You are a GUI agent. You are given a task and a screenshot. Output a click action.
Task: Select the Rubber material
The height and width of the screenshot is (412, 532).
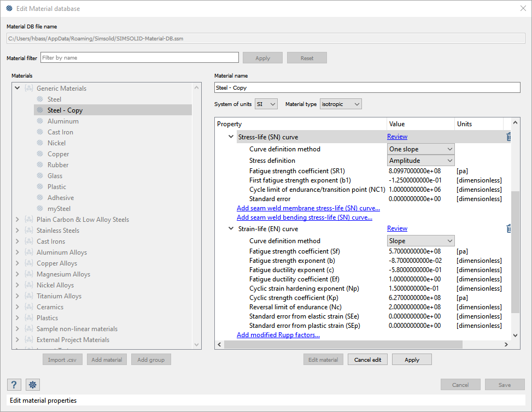coord(58,165)
